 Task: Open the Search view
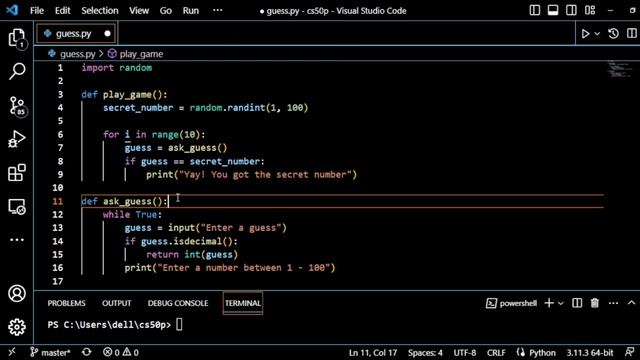coord(17,71)
